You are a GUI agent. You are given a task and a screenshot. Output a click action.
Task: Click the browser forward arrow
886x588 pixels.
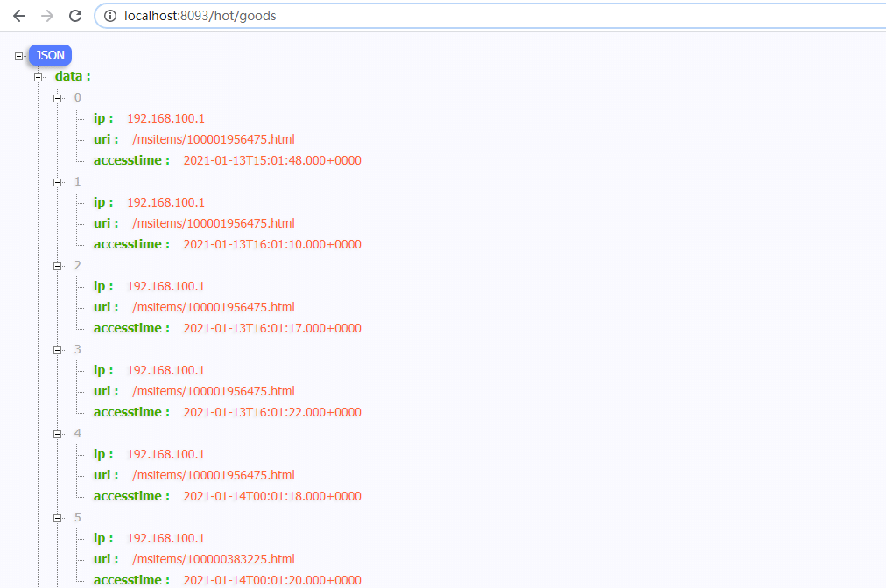pos(47,16)
